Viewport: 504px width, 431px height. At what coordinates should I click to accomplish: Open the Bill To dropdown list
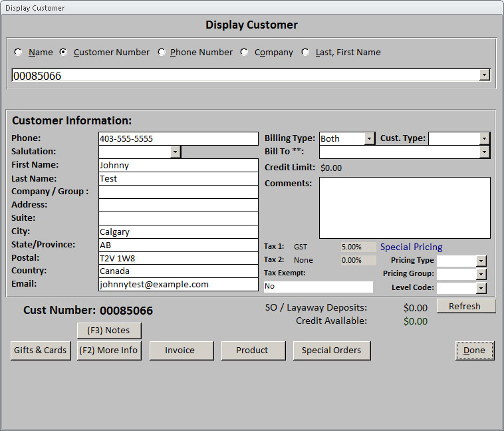point(485,152)
